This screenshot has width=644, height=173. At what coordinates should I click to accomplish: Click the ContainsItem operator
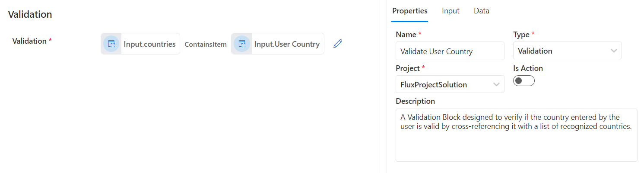206,44
